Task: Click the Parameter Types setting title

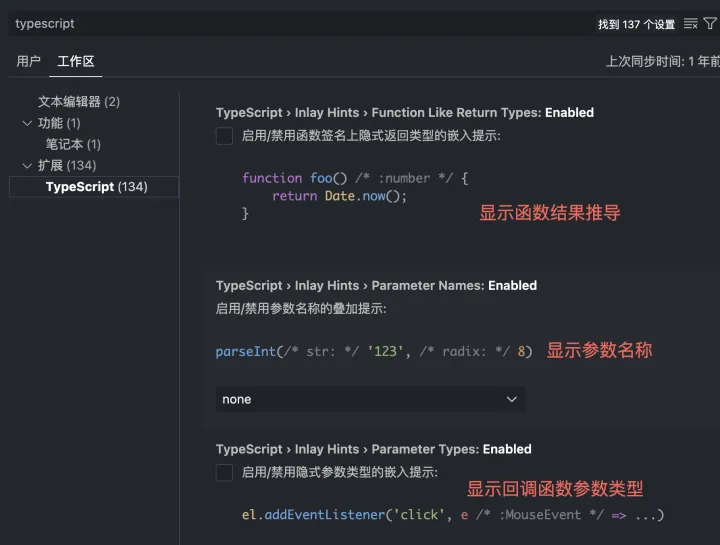Action: [x=373, y=449]
